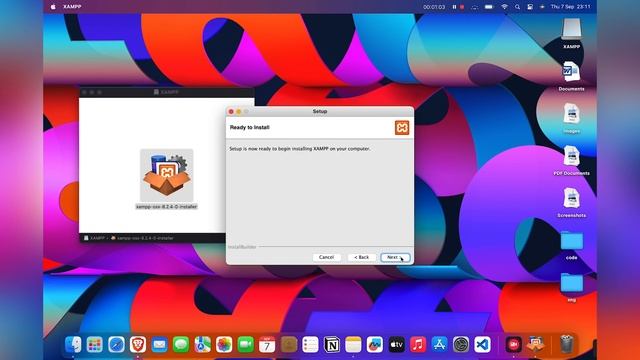
Task: Open Photos from the Dock
Action: point(224,344)
